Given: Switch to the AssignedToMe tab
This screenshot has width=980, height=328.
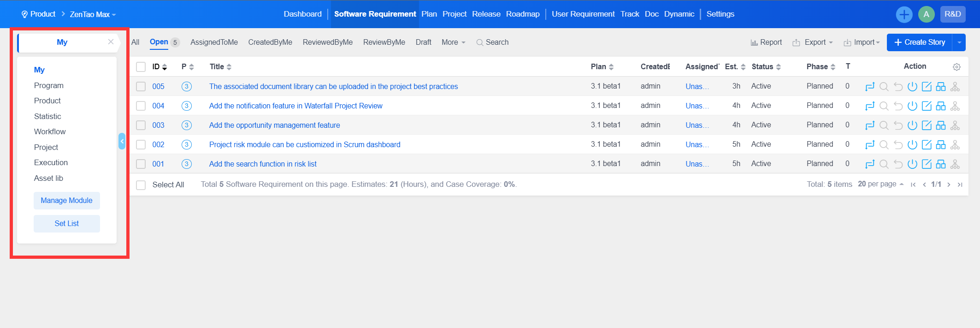Looking at the screenshot, I should (214, 42).
